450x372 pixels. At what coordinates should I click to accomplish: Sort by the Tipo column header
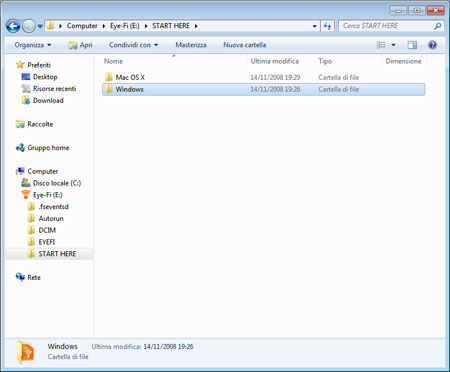325,61
